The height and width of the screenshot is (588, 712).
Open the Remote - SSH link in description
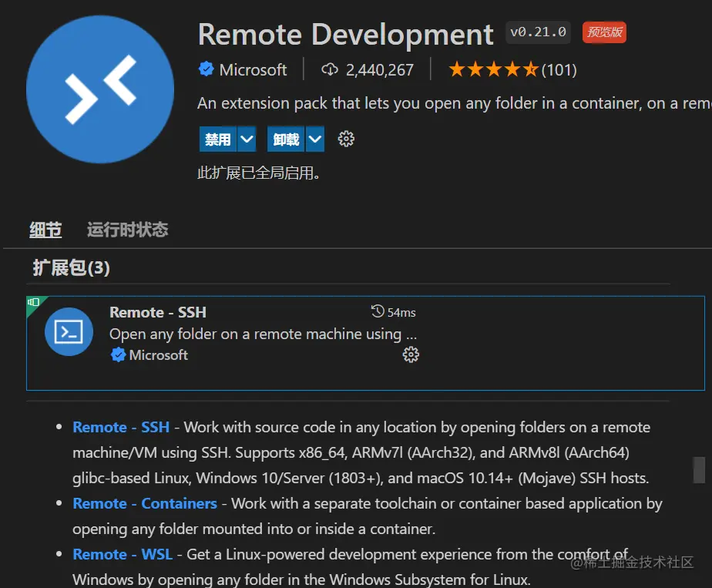click(121, 427)
